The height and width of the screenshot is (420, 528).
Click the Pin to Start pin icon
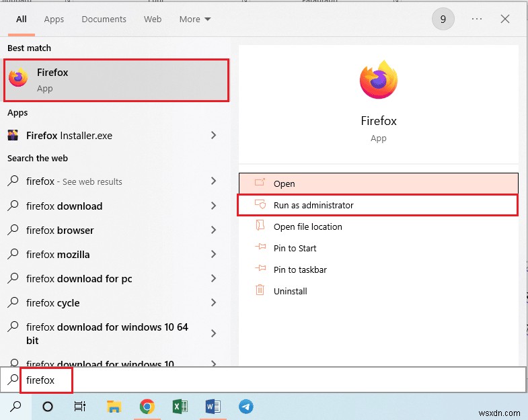pyautogui.click(x=260, y=247)
